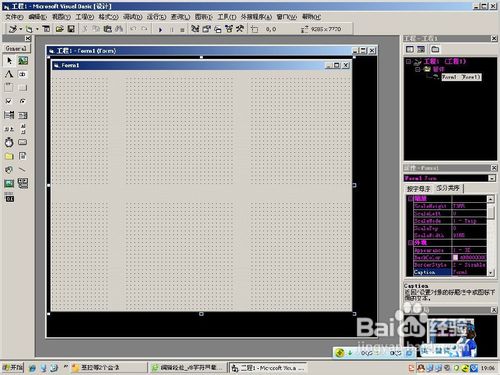The image size is (500, 375).
Task: Click View Object in Project Explorer
Action: (x=421, y=50)
